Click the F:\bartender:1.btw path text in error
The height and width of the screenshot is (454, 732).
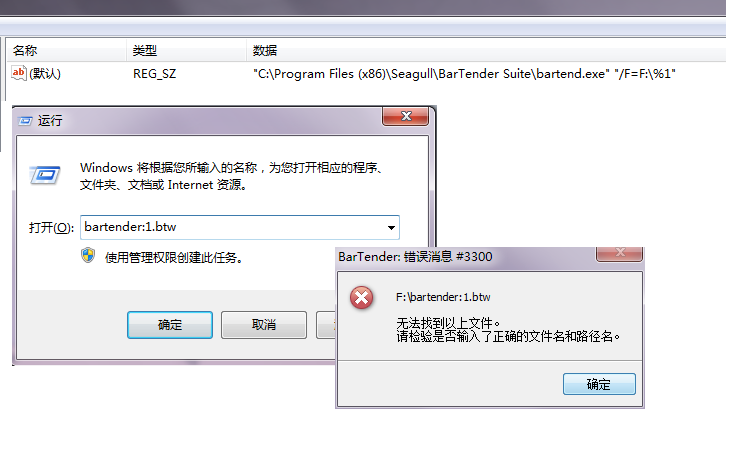tap(443, 297)
